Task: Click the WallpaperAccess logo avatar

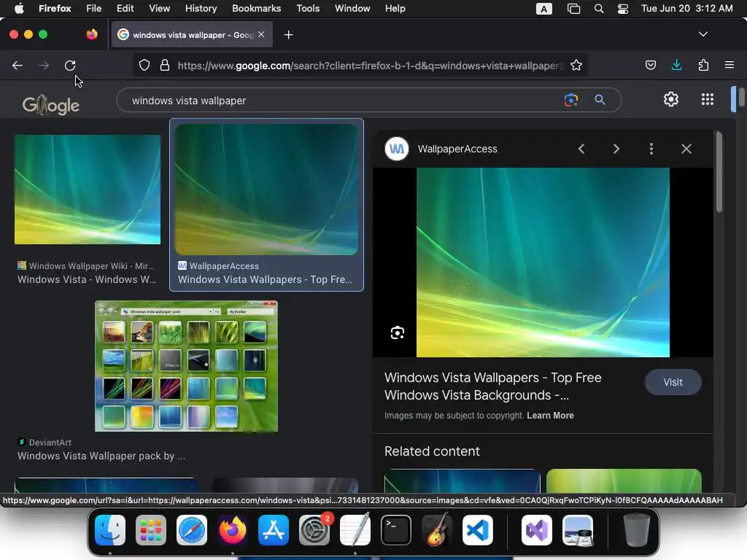Action: pos(396,149)
